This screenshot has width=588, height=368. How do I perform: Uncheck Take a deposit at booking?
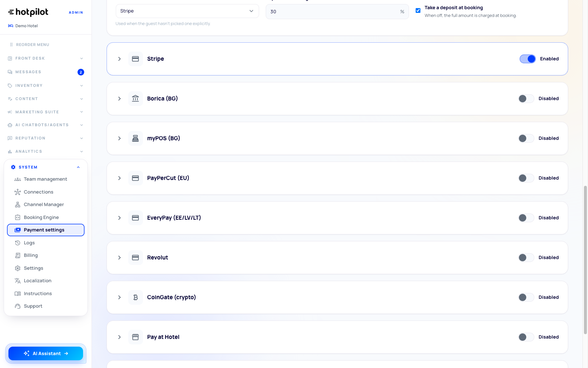[x=418, y=11]
